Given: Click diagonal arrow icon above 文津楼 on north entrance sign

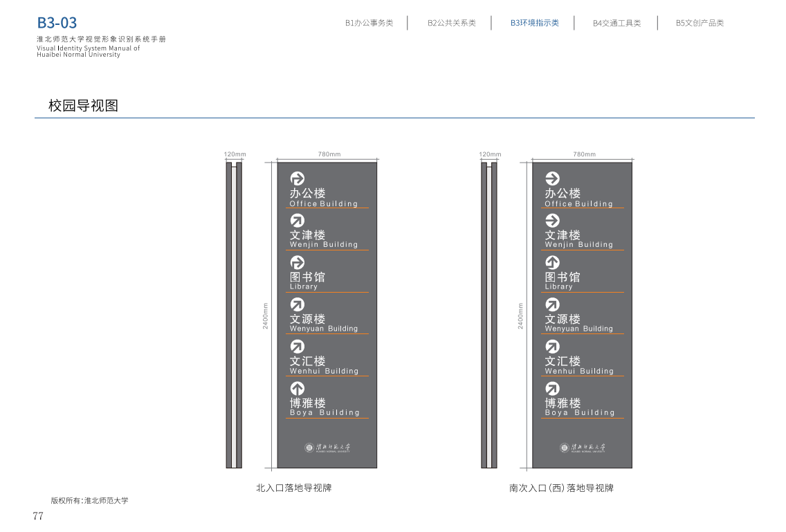Looking at the screenshot, I should pyautogui.click(x=298, y=221).
